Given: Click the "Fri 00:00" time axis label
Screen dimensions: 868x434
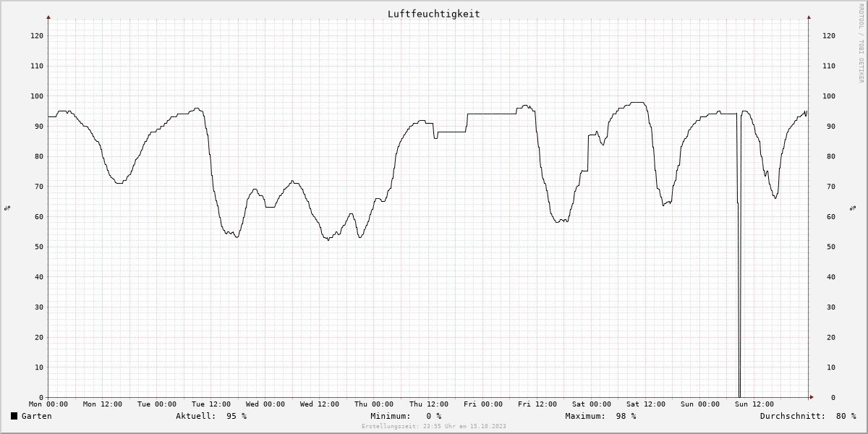Looking at the screenshot, I should pyautogui.click(x=482, y=404).
